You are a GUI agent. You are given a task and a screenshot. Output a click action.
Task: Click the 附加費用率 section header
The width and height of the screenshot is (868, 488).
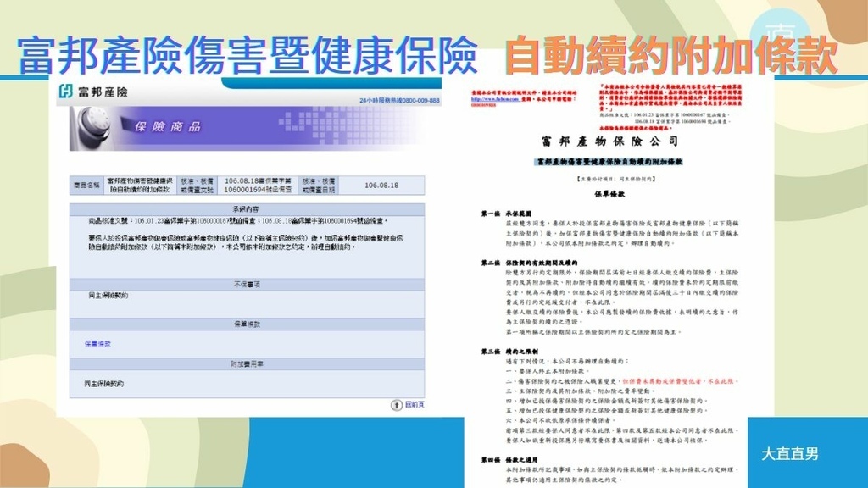[247, 364]
